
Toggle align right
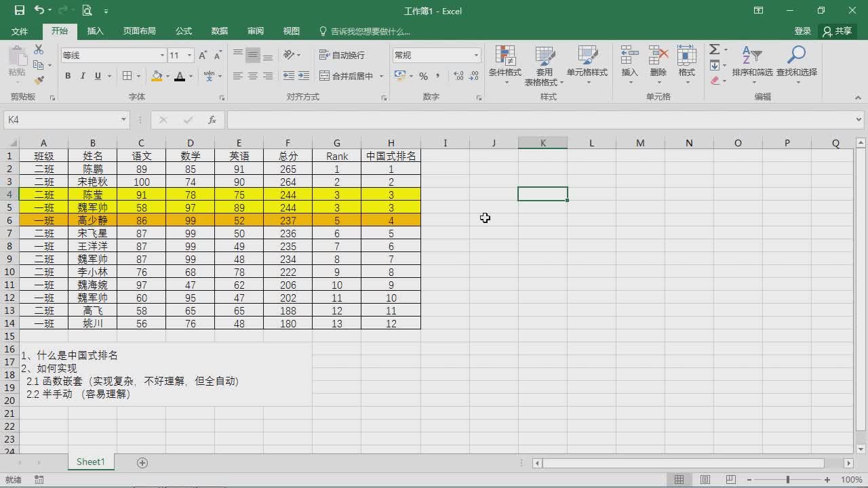click(268, 76)
